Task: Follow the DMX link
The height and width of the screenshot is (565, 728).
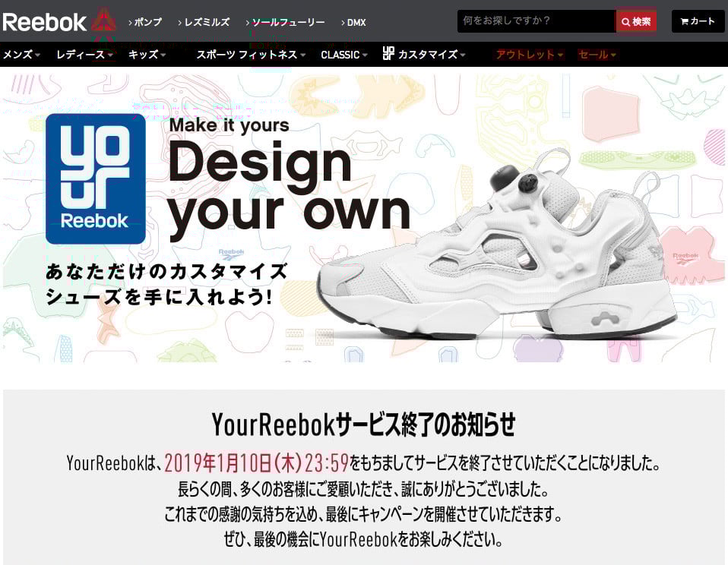Action: (353, 22)
